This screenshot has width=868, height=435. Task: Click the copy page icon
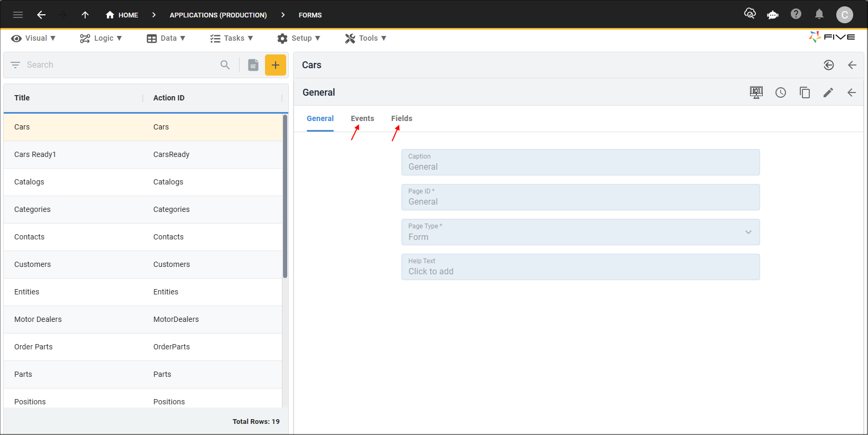(805, 92)
